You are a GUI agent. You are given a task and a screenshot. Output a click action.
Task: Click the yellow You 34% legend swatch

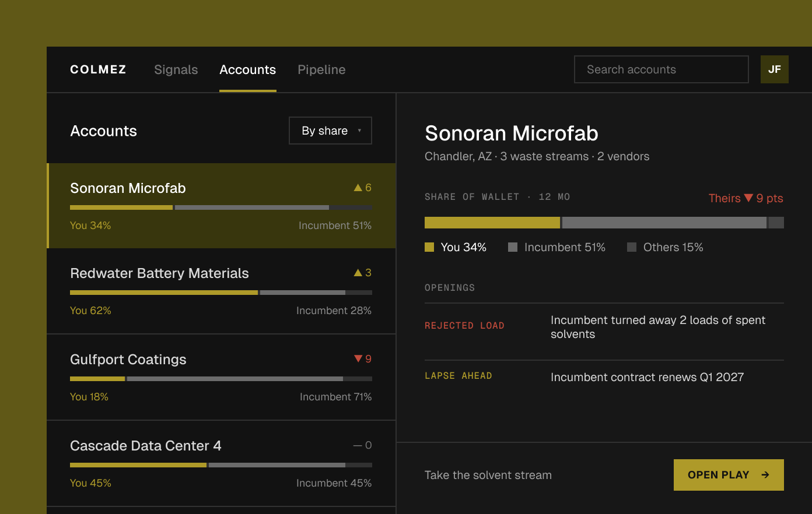pyautogui.click(x=429, y=247)
